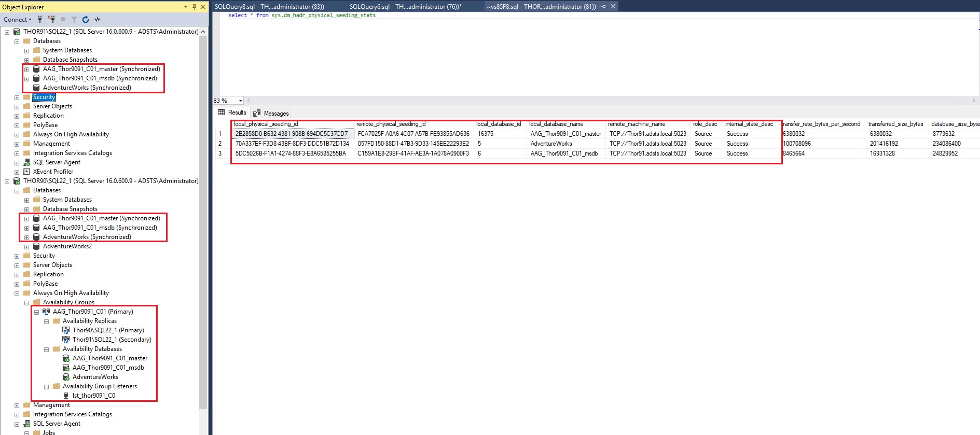Select the XEvent Profiler node icon

pos(26,172)
